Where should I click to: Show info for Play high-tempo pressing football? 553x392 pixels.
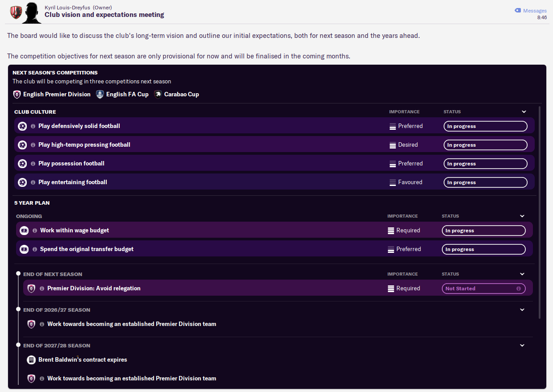tap(33, 145)
